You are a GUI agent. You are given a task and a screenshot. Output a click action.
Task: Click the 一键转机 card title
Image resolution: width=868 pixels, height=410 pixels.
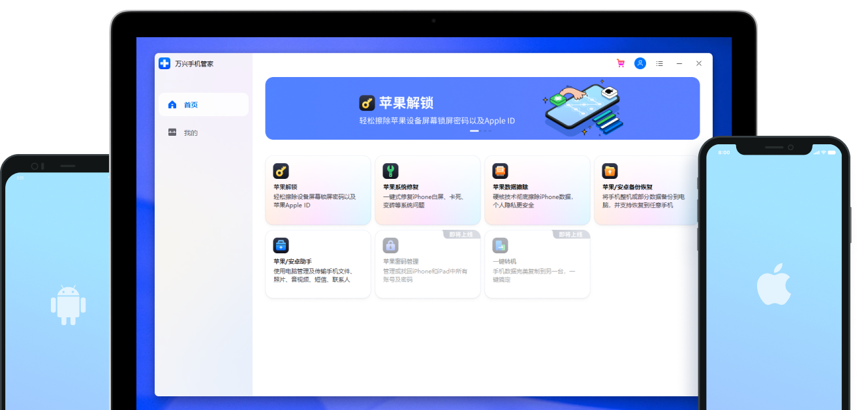504,261
